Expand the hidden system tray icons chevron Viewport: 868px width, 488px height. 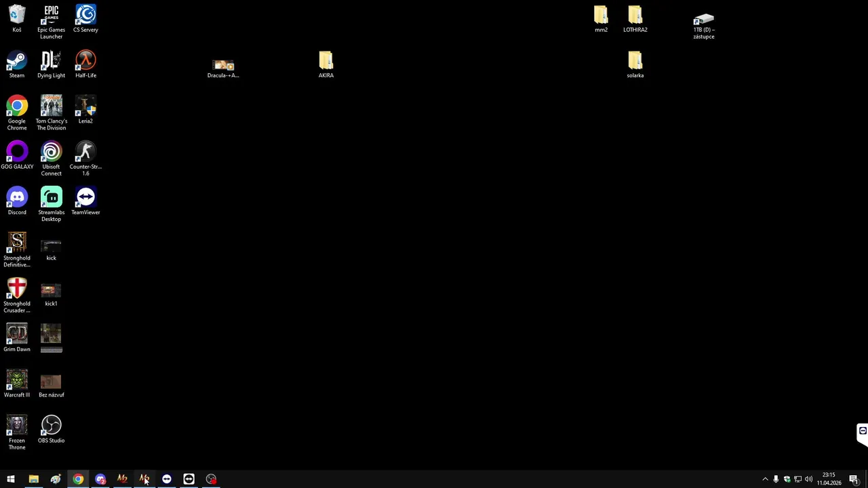point(765,479)
